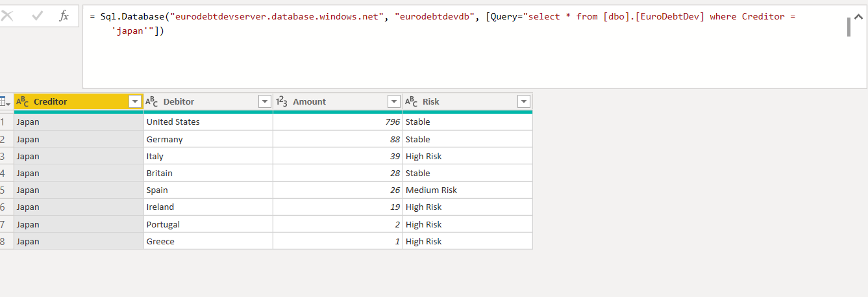Select the Amount column header
Viewport: 868px width, 297px height.
point(338,101)
